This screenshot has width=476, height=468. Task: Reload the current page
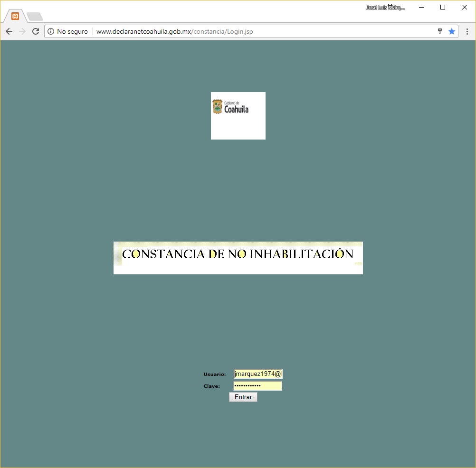(36, 31)
